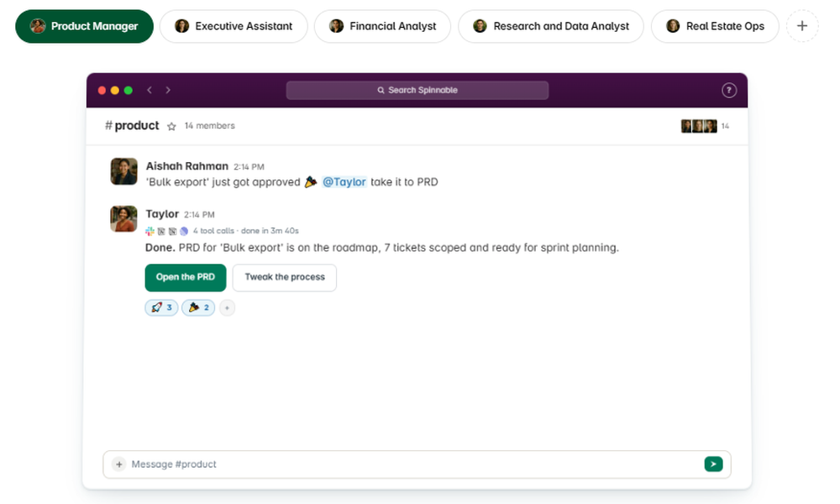Select the Product Manager tab
This screenshot has width=840, height=504.
point(84,26)
